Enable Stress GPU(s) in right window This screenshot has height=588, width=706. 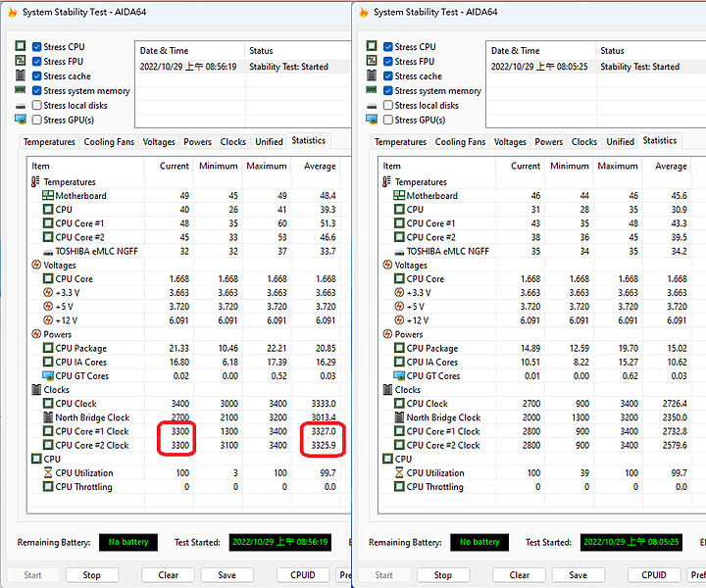(x=388, y=120)
